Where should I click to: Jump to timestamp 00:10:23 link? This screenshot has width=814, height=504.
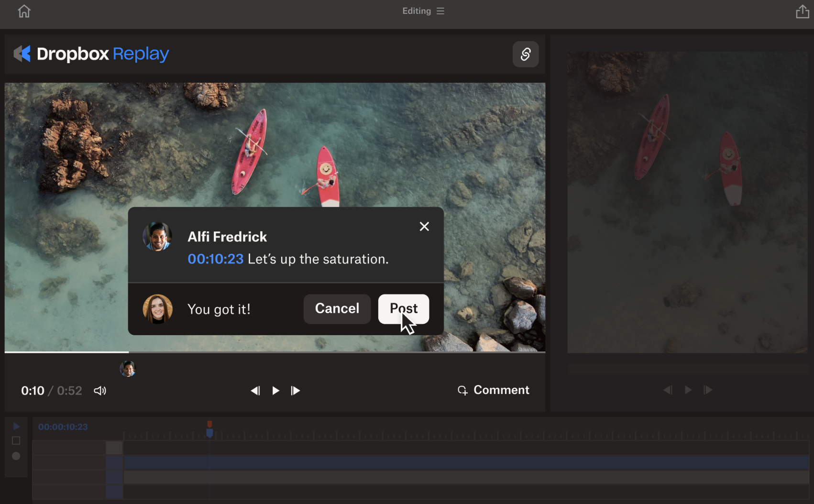click(x=216, y=259)
